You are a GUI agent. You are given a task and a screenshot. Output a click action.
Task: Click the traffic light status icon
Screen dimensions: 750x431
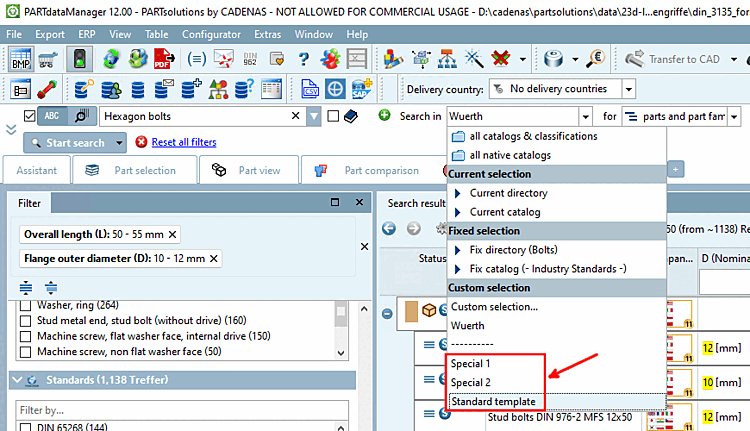point(79,59)
